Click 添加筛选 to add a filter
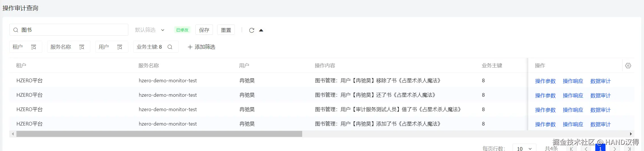 pos(201,47)
